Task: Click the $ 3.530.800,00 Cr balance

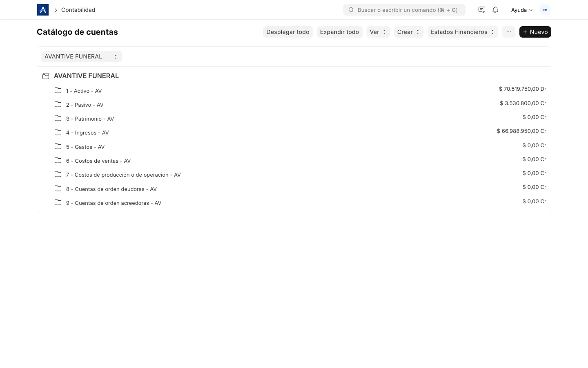Action: click(523, 103)
